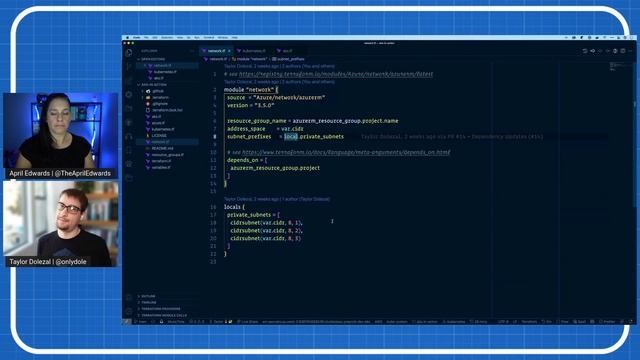
Task: Click Live Share in the status bar
Action: [247, 322]
